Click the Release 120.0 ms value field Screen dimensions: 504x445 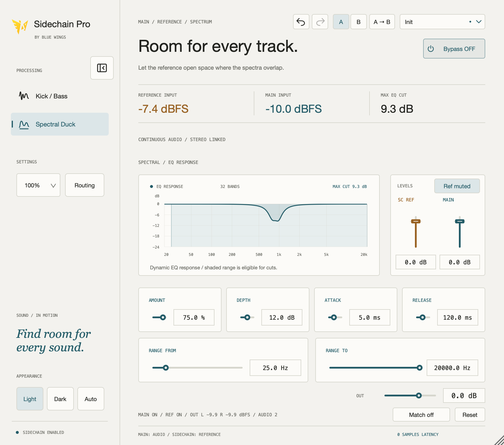pos(458,317)
